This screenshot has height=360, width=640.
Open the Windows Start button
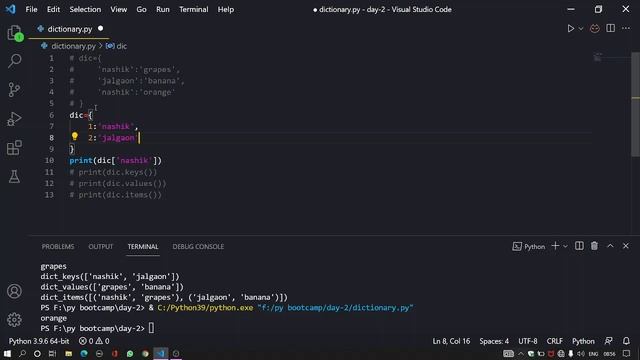coord(7,353)
